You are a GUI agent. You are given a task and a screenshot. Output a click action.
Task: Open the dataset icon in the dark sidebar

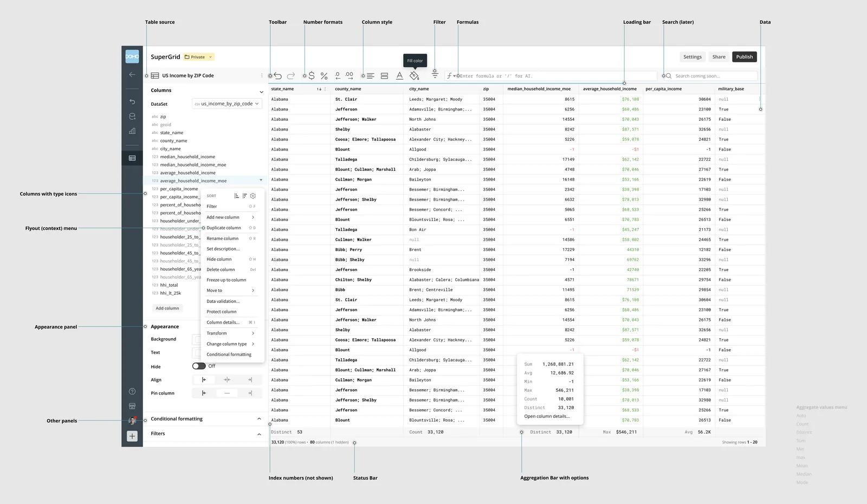[x=132, y=116]
